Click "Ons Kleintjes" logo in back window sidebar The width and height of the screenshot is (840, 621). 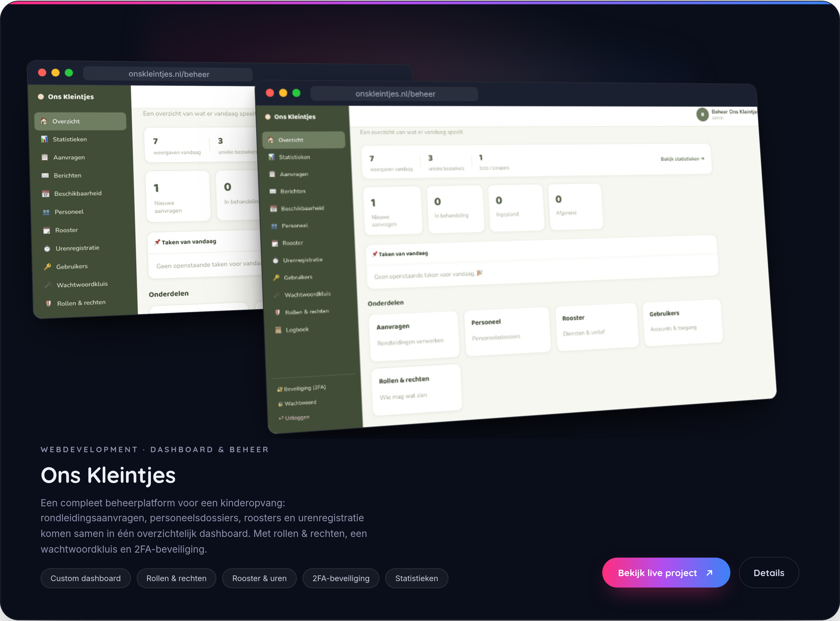[x=66, y=97]
